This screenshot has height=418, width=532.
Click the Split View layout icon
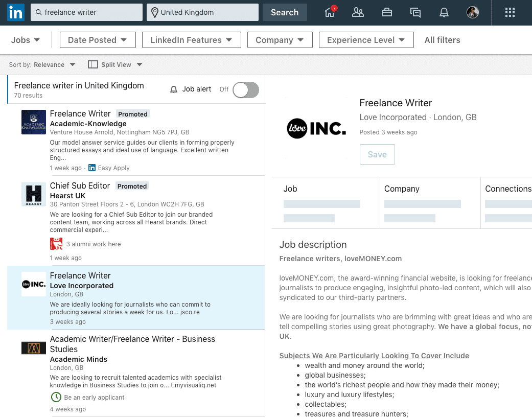(92, 64)
